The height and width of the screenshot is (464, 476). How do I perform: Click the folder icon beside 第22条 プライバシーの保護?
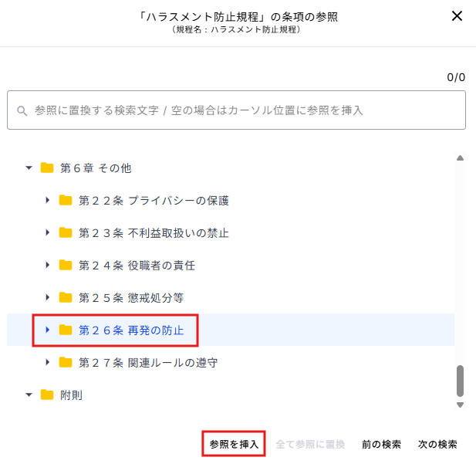[x=66, y=200]
